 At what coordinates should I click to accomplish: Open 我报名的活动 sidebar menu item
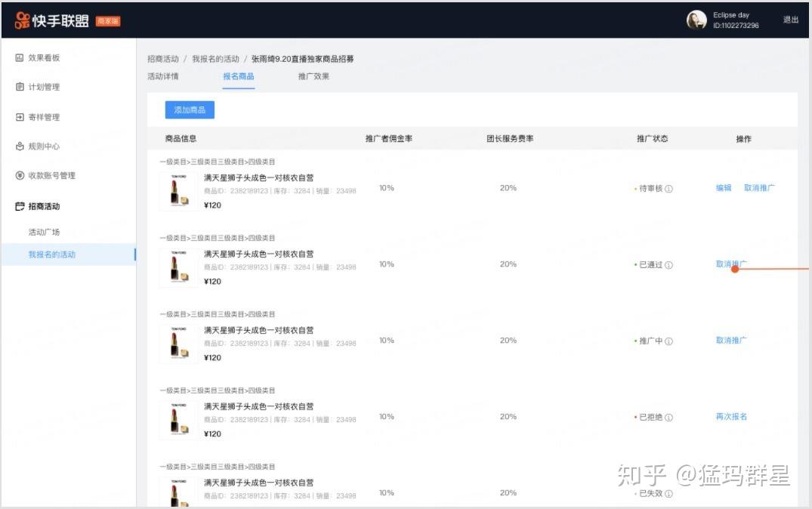pos(53,254)
